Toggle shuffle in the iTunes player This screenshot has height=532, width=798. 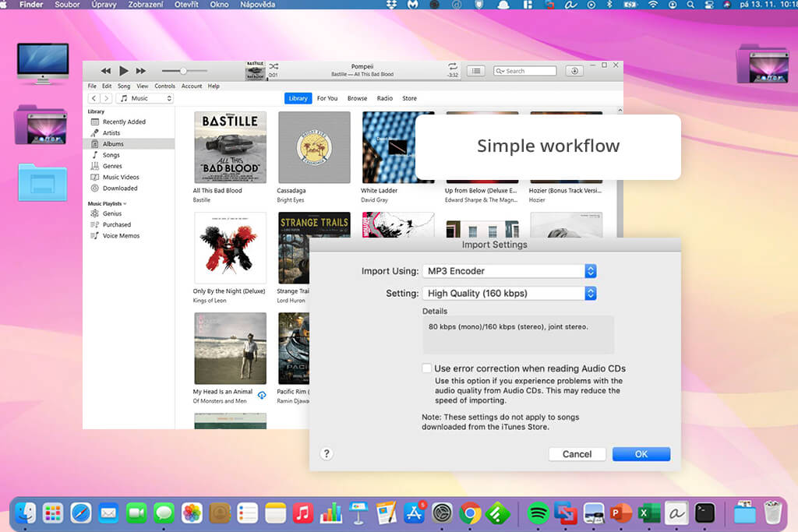[274, 66]
